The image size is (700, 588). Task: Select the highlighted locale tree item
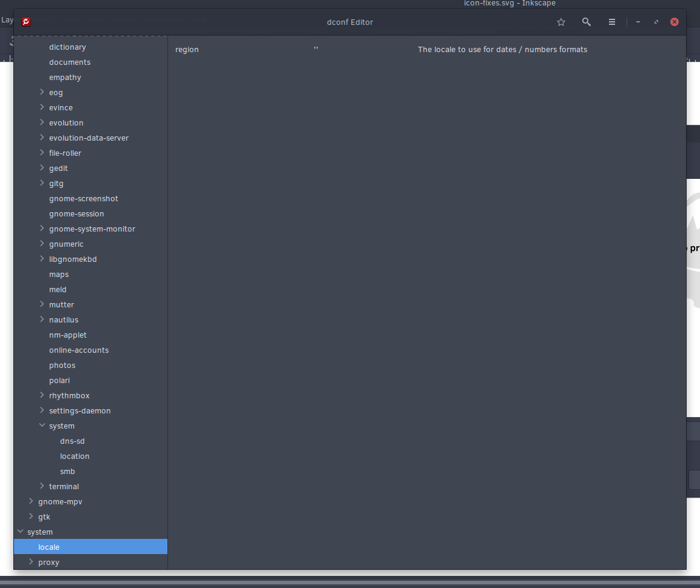pos(90,547)
